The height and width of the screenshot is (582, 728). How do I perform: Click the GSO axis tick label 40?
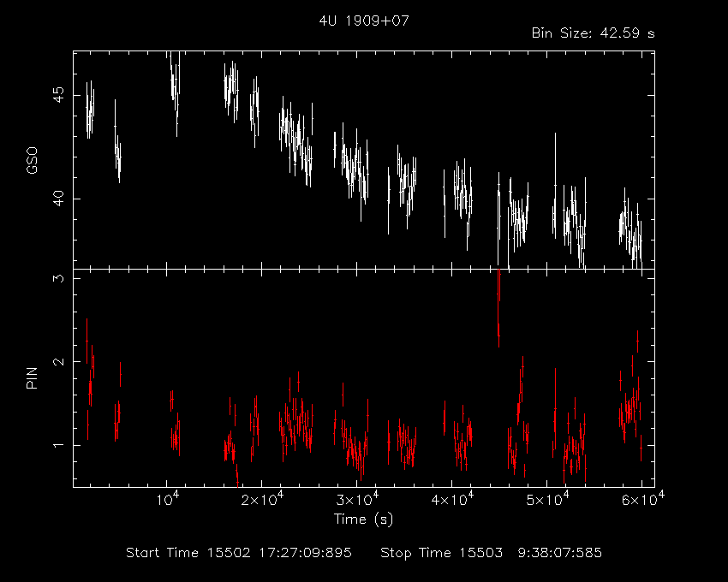[x=59, y=199]
